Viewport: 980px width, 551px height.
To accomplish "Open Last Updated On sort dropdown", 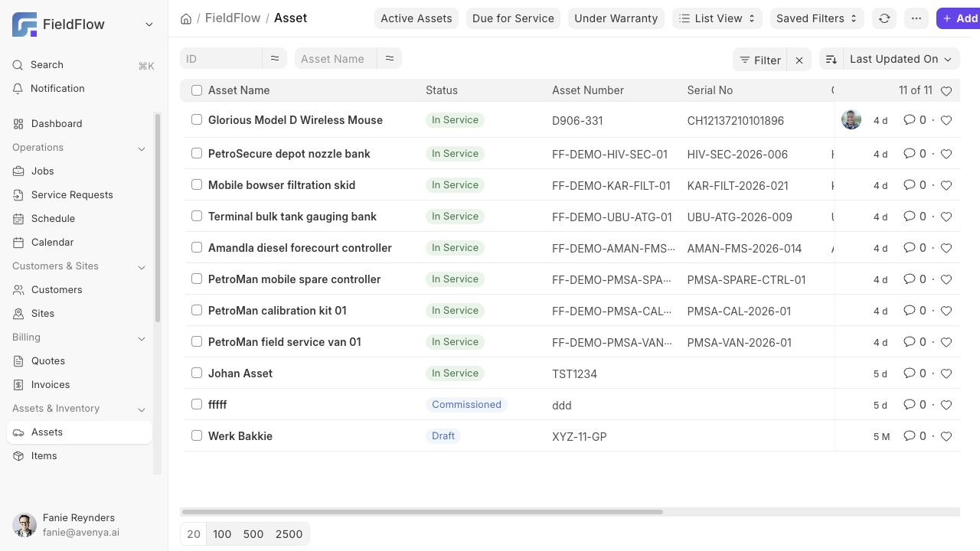I will [x=901, y=59].
